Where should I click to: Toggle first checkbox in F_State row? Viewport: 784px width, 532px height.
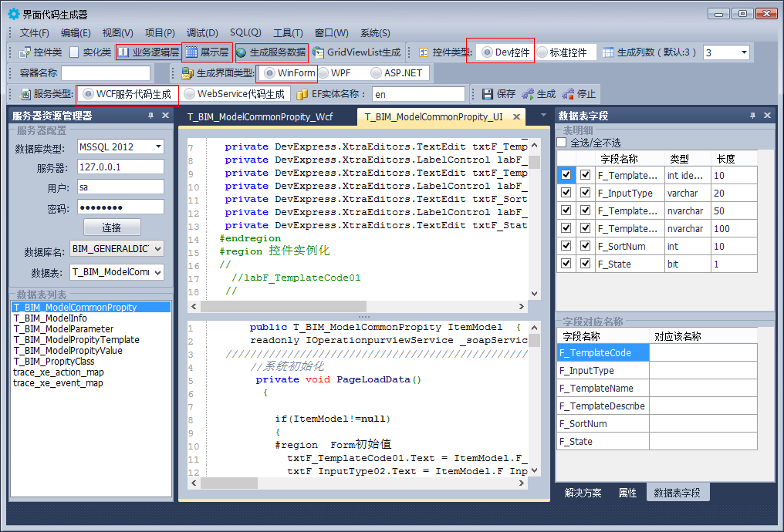pos(566,263)
